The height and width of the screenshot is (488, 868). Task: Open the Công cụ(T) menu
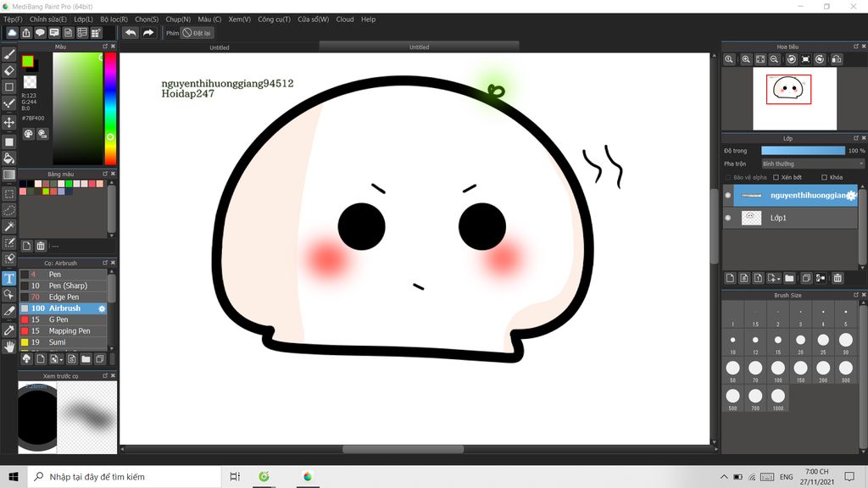click(274, 19)
